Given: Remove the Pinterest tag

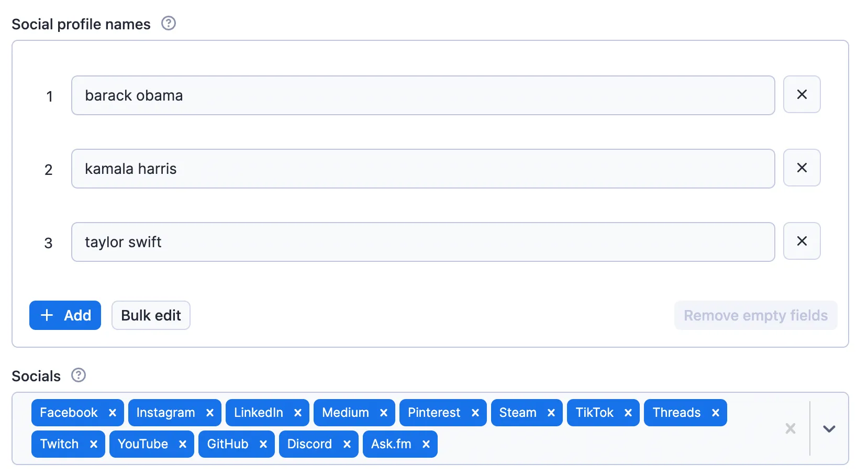Looking at the screenshot, I should [x=475, y=413].
